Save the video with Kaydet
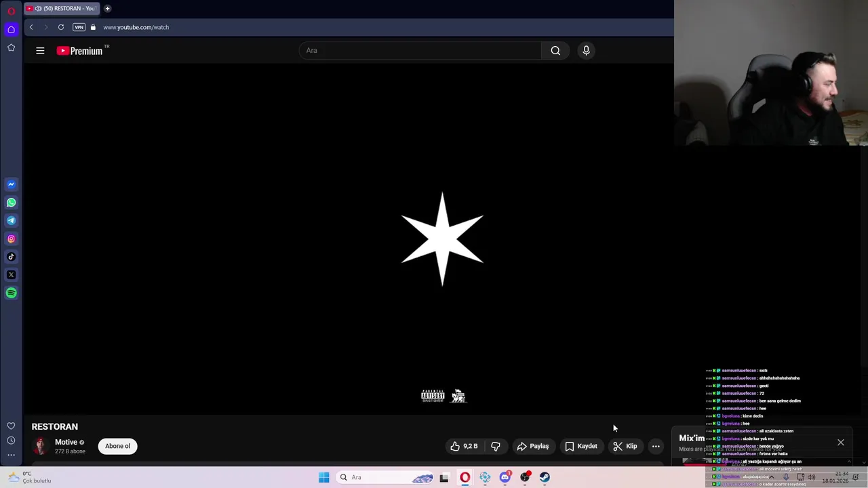Image resolution: width=868 pixels, height=488 pixels. coord(581,446)
